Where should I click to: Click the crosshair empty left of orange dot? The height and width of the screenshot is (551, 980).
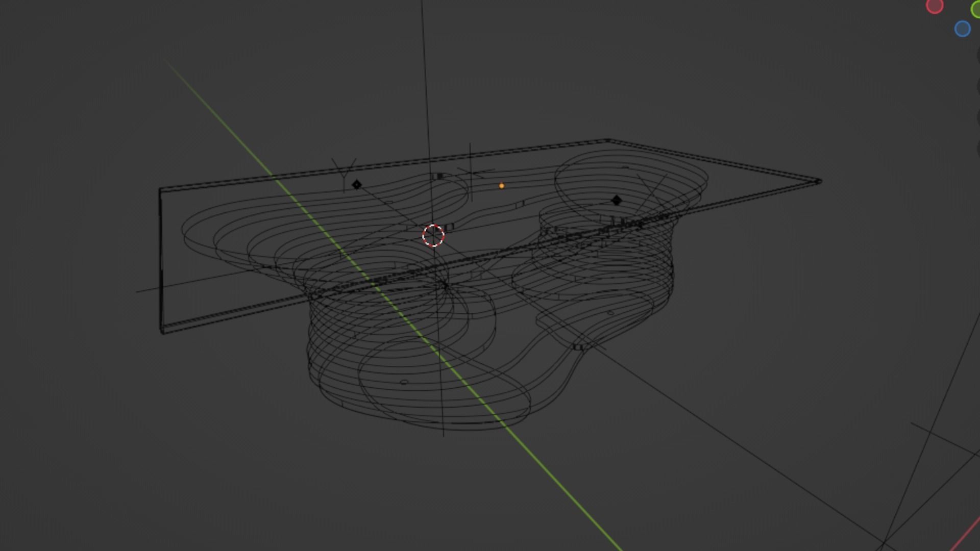pos(470,172)
